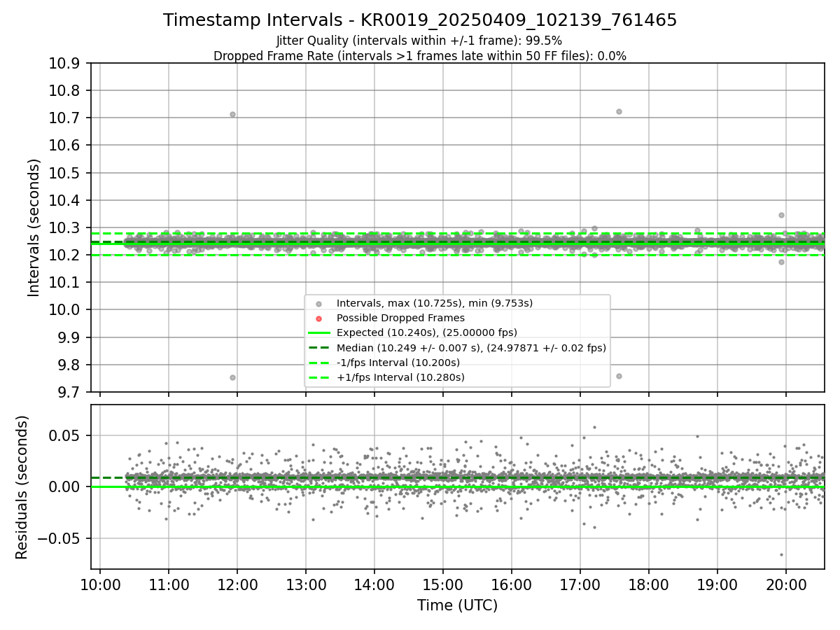Click the '17:00' x-axis tick label
This screenshot has width=840, height=630.
pos(580,584)
